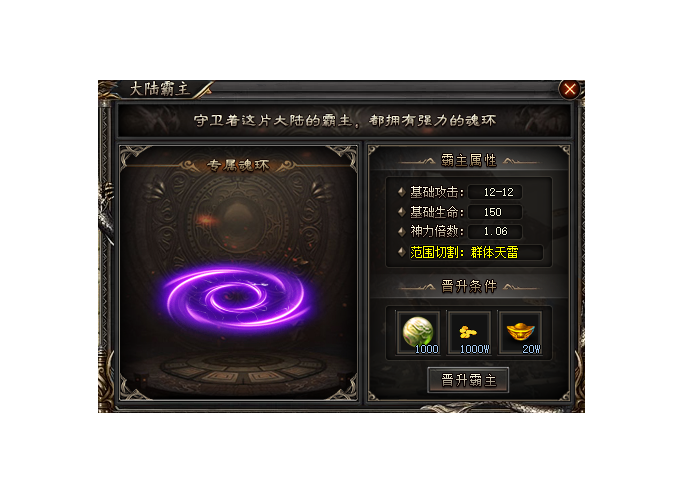Click the diamond bullet beside 基础生命
Screen dimensions: 683x493
pyautogui.click(x=402, y=212)
